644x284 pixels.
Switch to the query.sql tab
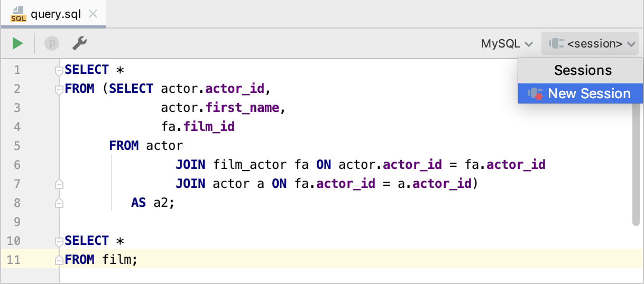[53, 14]
